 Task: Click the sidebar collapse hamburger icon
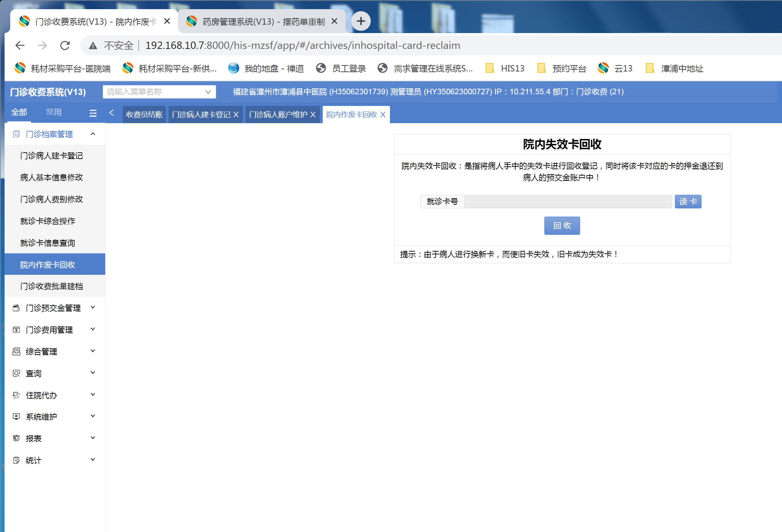click(93, 113)
